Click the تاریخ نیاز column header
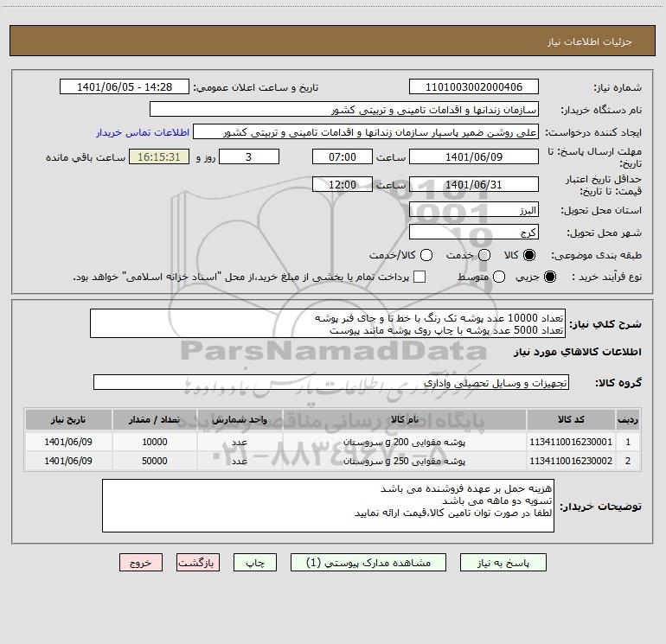Image resolution: width=666 pixels, height=644 pixels. [x=68, y=420]
